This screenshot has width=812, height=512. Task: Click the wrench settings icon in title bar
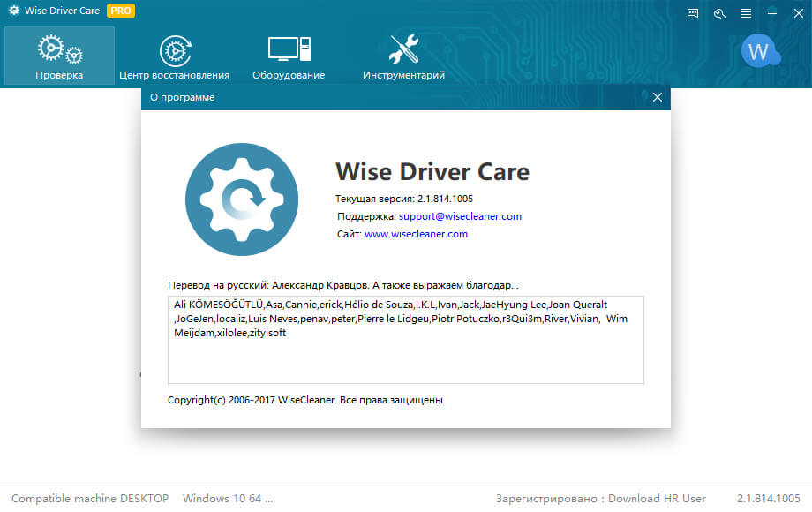click(719, 13)
